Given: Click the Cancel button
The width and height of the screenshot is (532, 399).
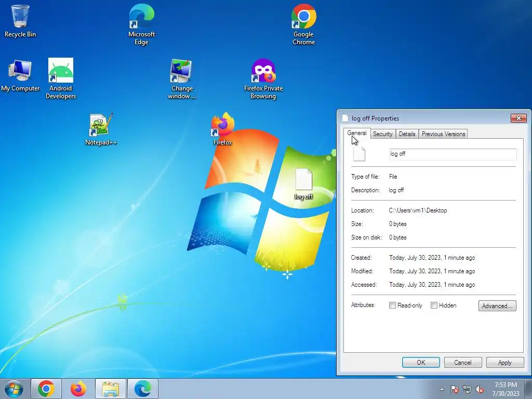Looking at the screenshot, I should (x=463, y=362).
